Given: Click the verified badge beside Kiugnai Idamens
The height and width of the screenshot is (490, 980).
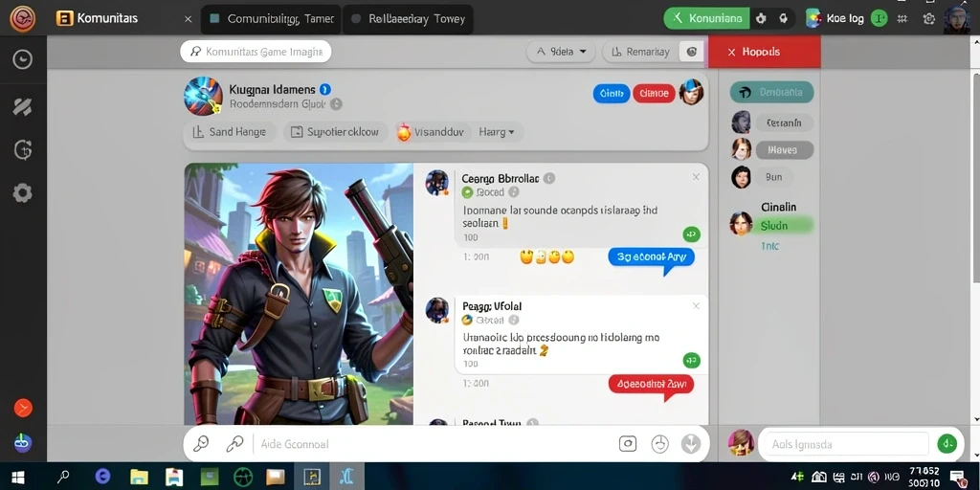Looking at the screenshot, I should click(x=325, y=89).
